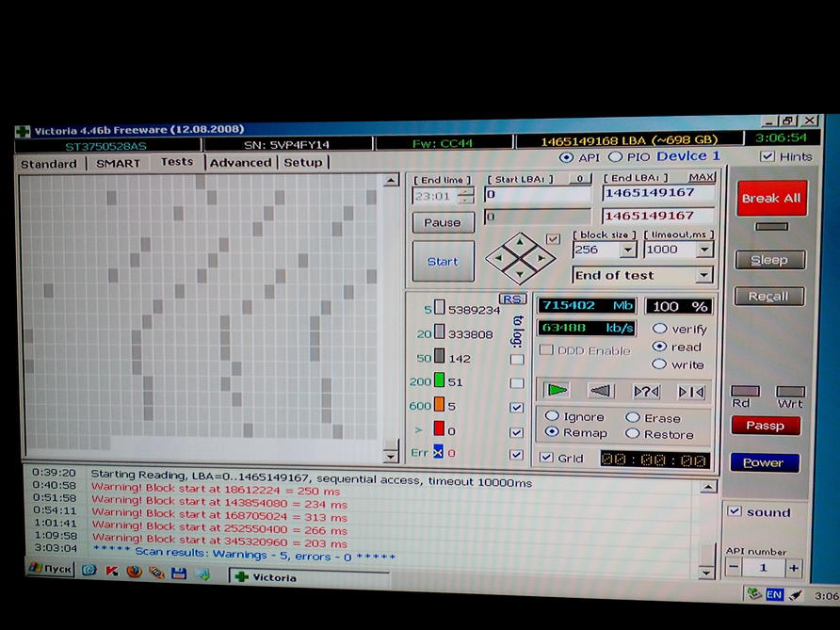Click the show desktop quick launch icon

coord(202,574)
